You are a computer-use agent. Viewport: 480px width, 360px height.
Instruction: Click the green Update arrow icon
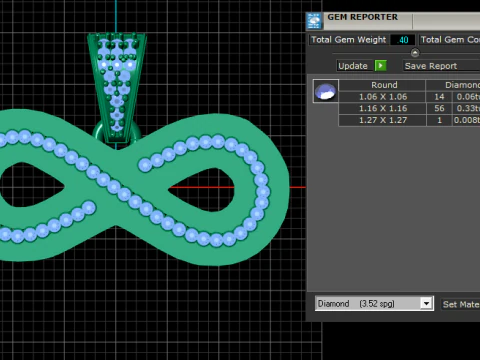coord(381,66)
